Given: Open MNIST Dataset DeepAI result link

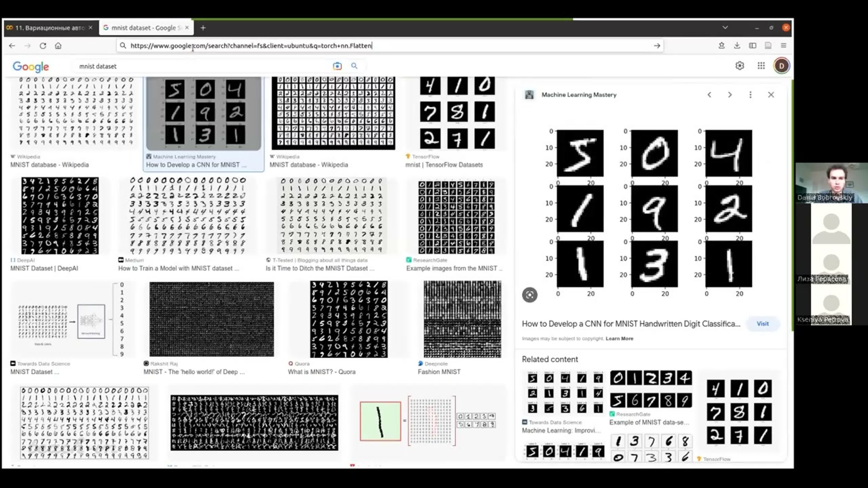Looking at the screenshot, I should coord(44,268).
